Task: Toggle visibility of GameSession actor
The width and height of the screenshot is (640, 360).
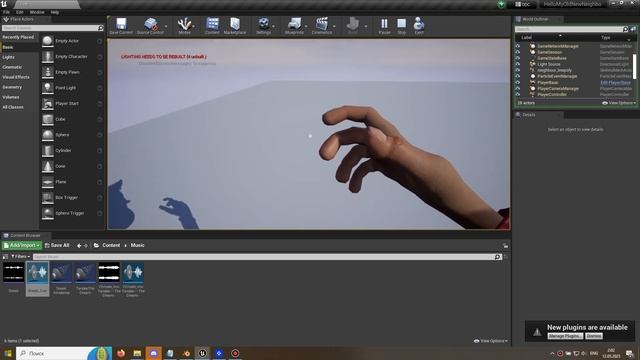Action: 518,52
